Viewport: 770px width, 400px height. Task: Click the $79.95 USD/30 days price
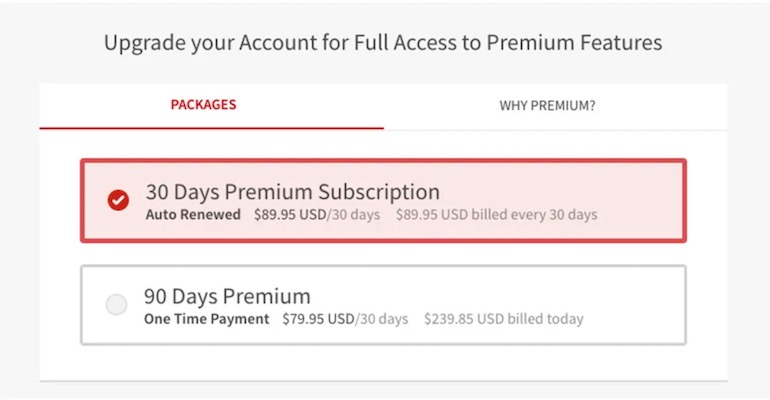click(345, 319)
